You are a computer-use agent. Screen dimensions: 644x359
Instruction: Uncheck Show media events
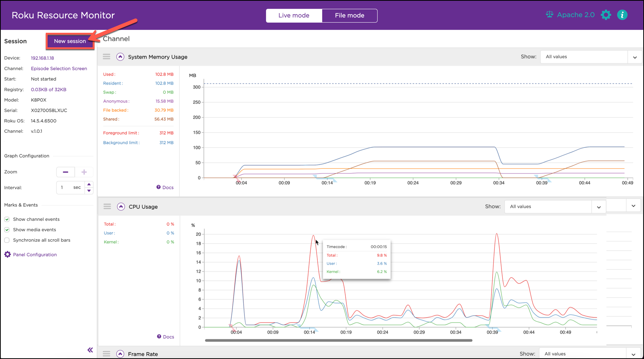point(7,229)
